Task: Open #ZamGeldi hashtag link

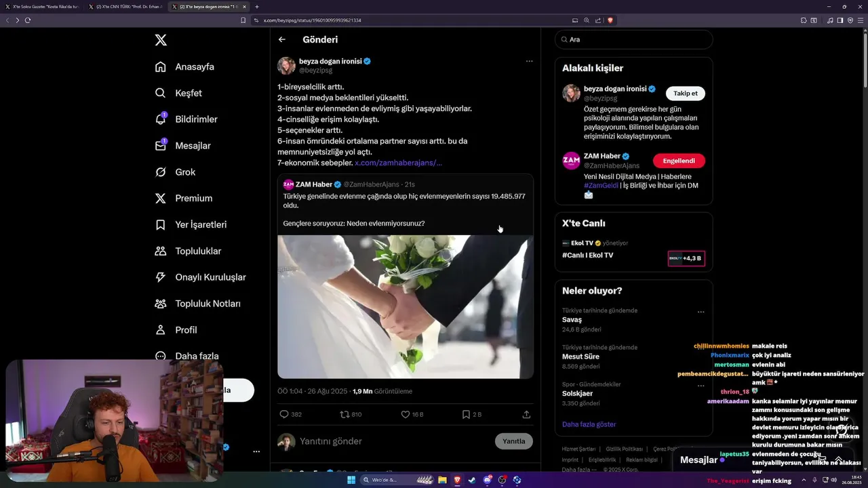Action: 601,186
